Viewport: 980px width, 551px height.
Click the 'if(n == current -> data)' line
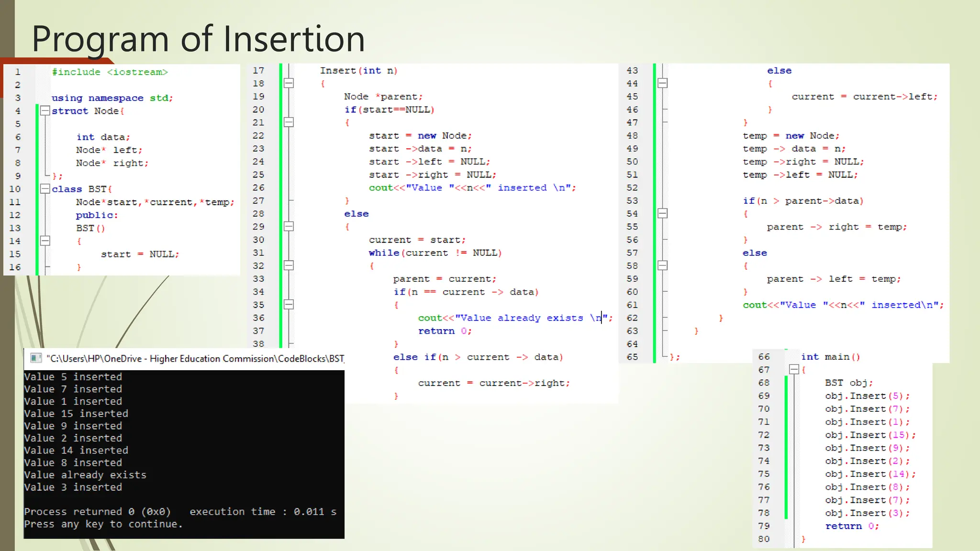[466, 292]
